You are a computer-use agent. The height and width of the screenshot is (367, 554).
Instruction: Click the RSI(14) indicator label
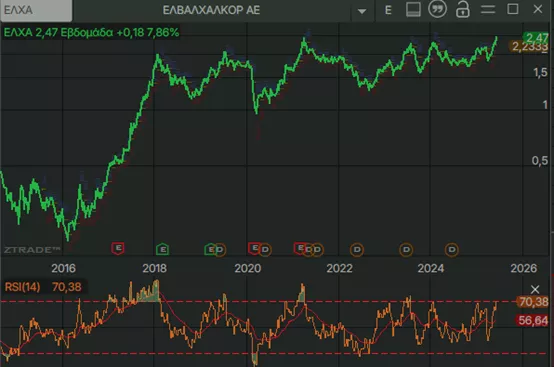22,287
